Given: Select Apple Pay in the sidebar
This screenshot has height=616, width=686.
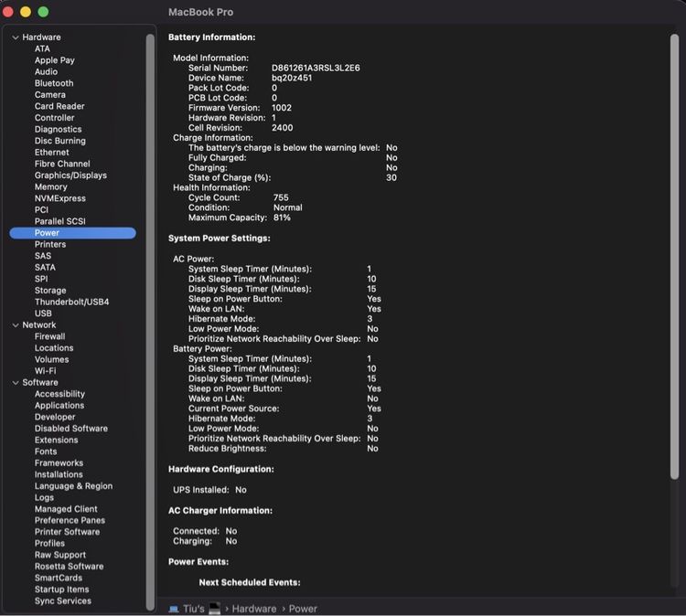Looking at the screenshot, I should 55,60.
